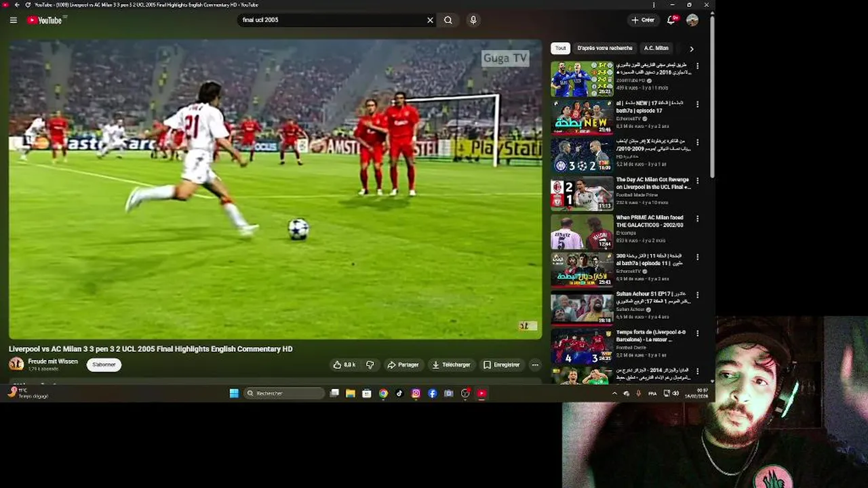Open Google Chrome from the taskbar
The width and height of the screenshot is (868, 488).
(383, 393)
